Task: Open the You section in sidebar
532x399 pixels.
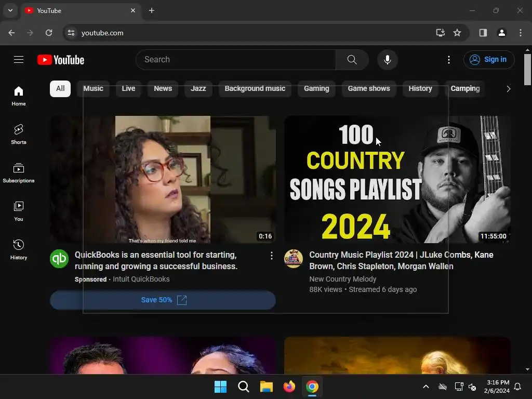Action: point(19,211)
